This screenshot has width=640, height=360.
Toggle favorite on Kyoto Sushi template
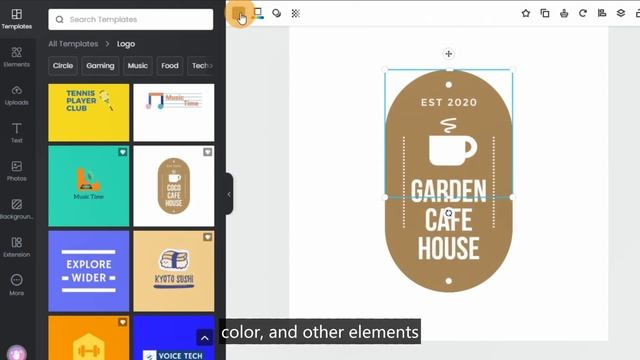click(x=207, y=237)
